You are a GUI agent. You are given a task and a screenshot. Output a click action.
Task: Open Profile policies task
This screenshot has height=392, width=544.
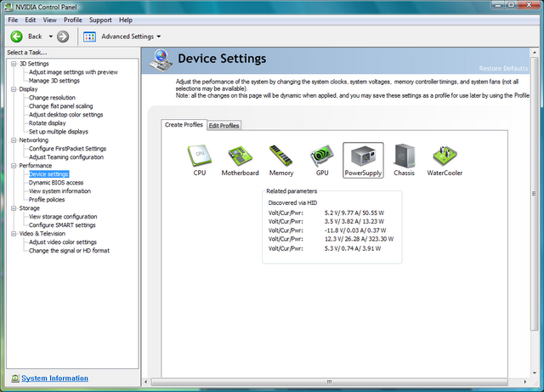tap(47, 200)
